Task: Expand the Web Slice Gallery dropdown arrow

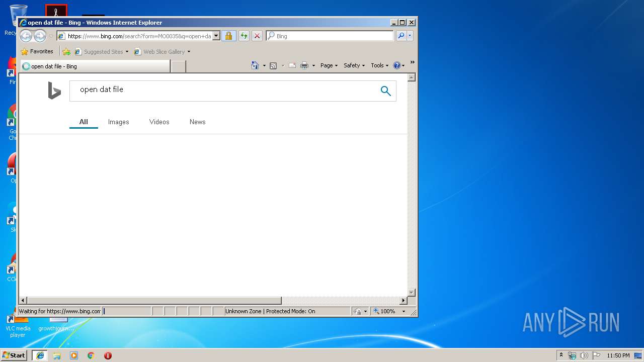Action: [189, 52]
